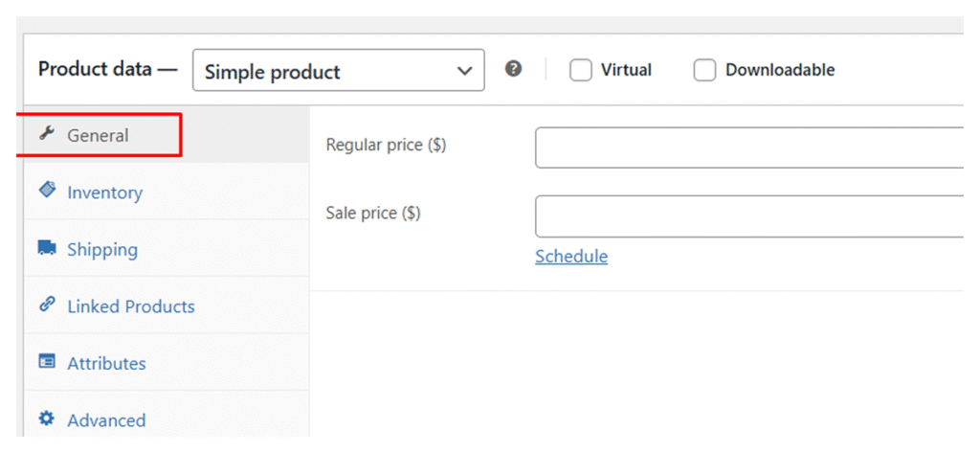
Task: Open the Attributes tab
Action: click(106, 364)
